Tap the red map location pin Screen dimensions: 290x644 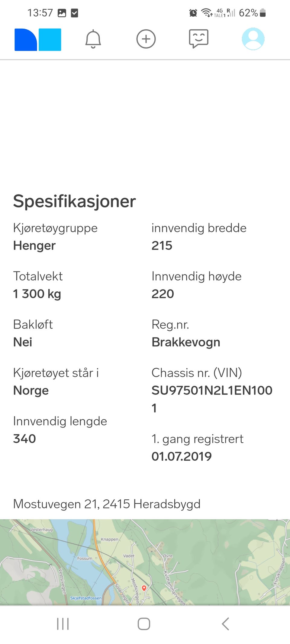(144, 588)
